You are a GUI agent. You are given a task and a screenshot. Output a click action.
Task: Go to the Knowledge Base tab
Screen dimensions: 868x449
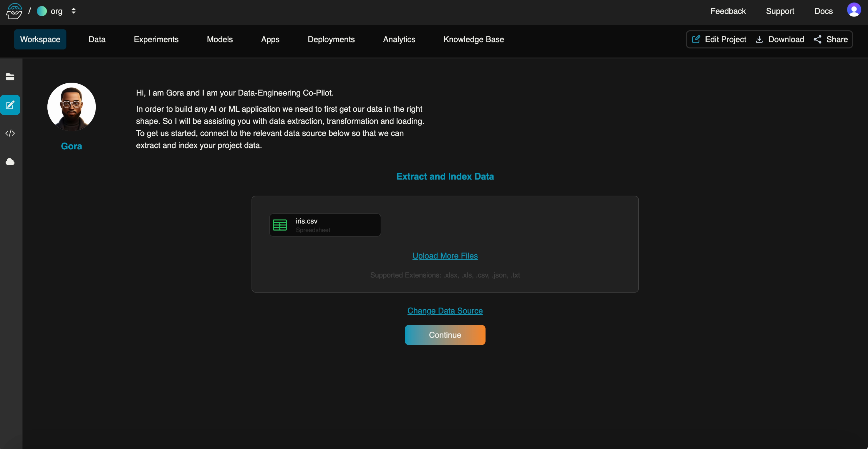pyautogui.click(x=473, y=39)
